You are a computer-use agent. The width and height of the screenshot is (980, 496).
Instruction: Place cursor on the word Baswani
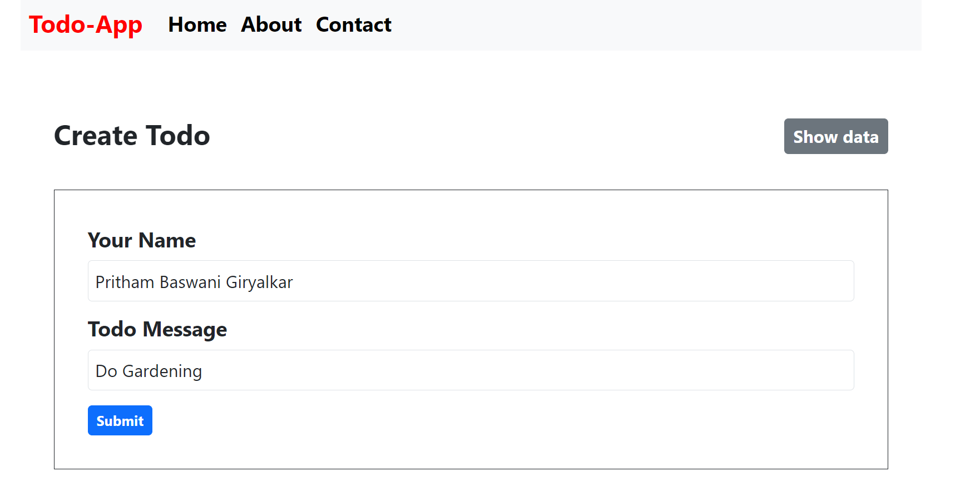[x=190, y=282]
